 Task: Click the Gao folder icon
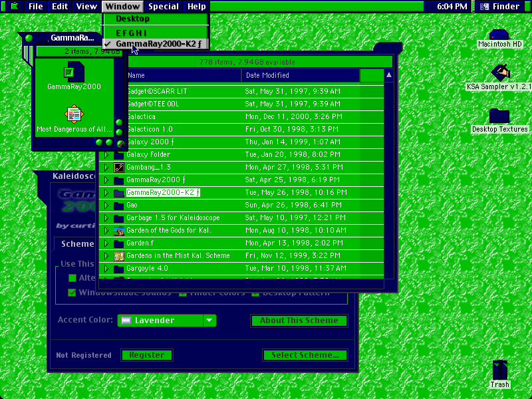point(119,205)
